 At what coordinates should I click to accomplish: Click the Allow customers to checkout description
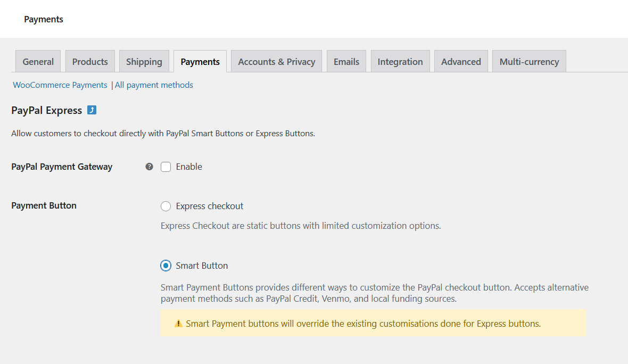tap(163, 134)
